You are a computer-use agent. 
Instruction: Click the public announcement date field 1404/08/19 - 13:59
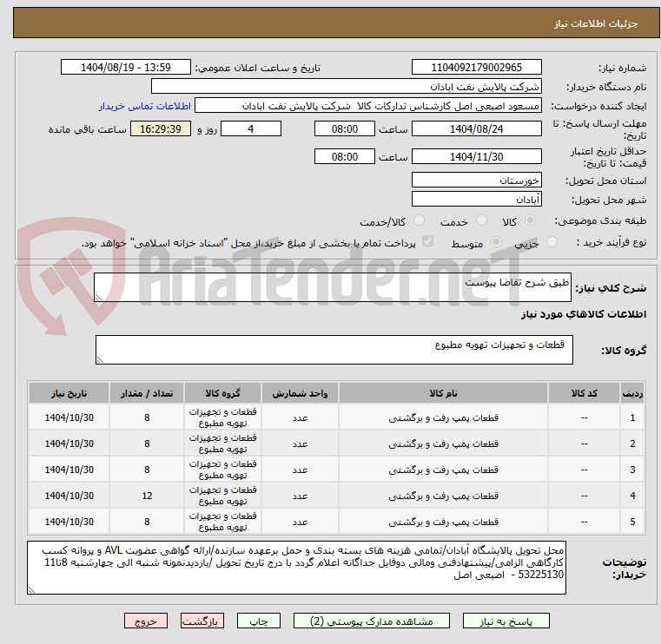(126, 68)
